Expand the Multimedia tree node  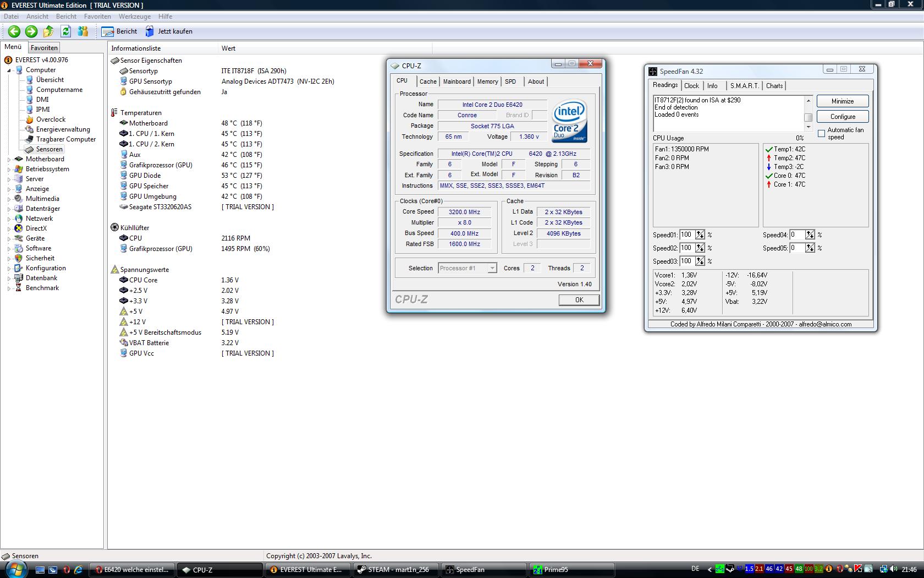(9, 199)
